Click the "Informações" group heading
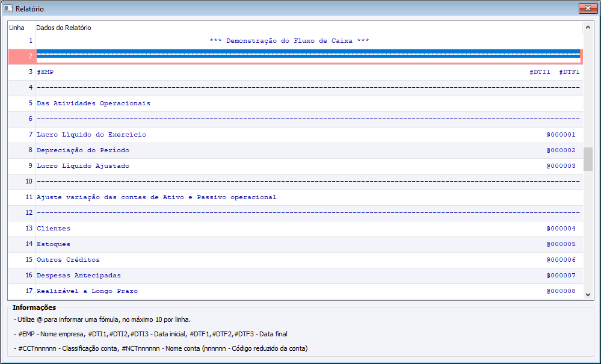Viewport: 601px width, 364px height. click(x=34, y=307)
